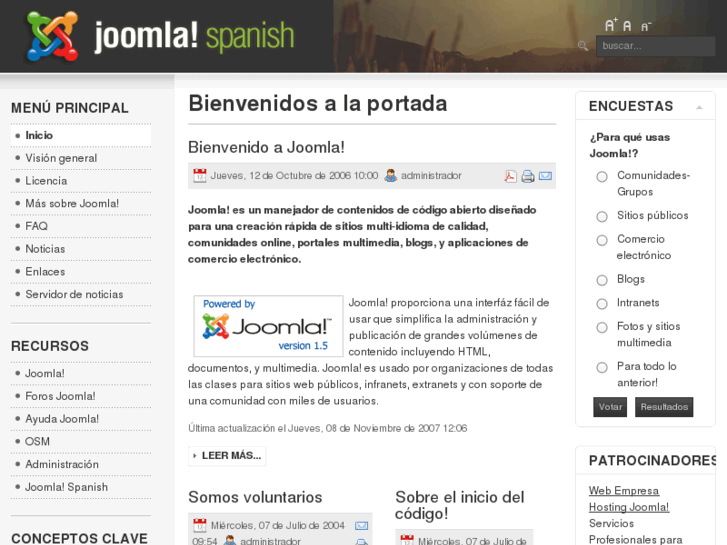This screenshot has width=727, height=545.
Task: Select the Comercio electrónico radio button
Action: 602,240
